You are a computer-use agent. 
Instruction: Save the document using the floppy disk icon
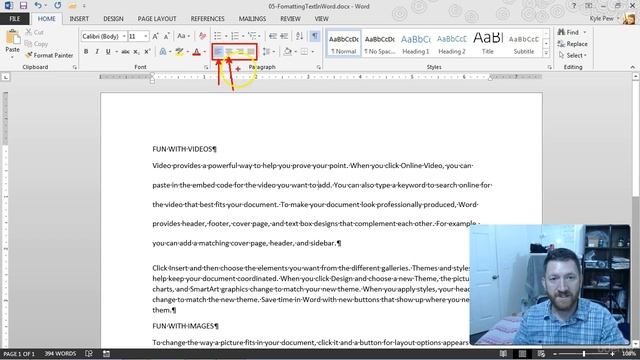tap(23, 6)
